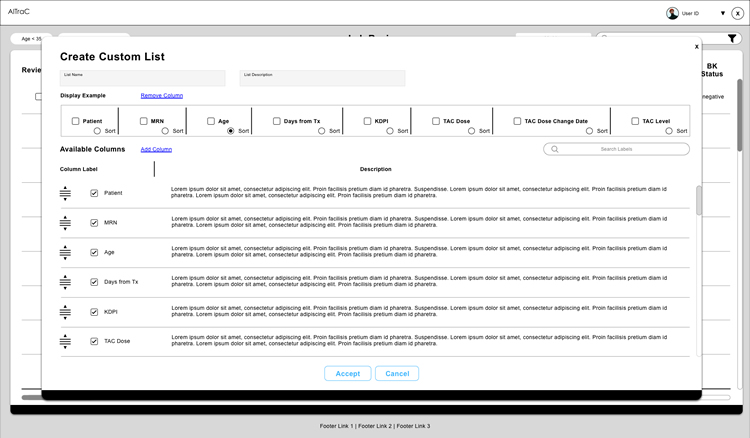Click the List Name input field

coord(143,78)
